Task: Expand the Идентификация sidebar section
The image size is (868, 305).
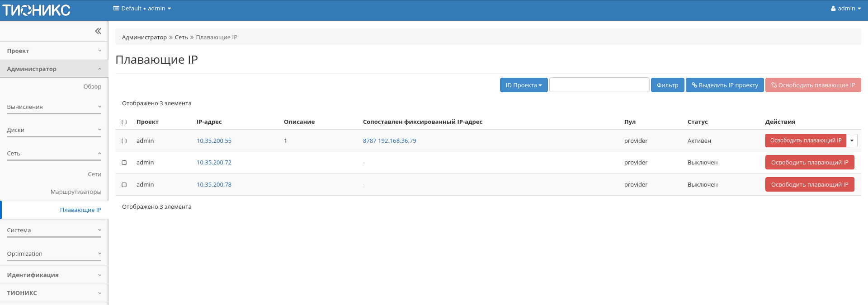Action: pos(54,275)
